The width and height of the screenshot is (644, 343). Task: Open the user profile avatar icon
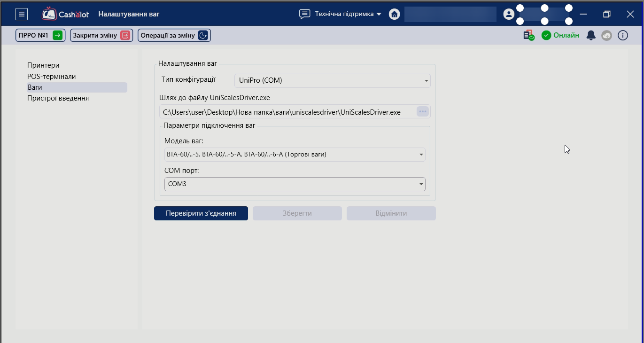tap(509, 14)
